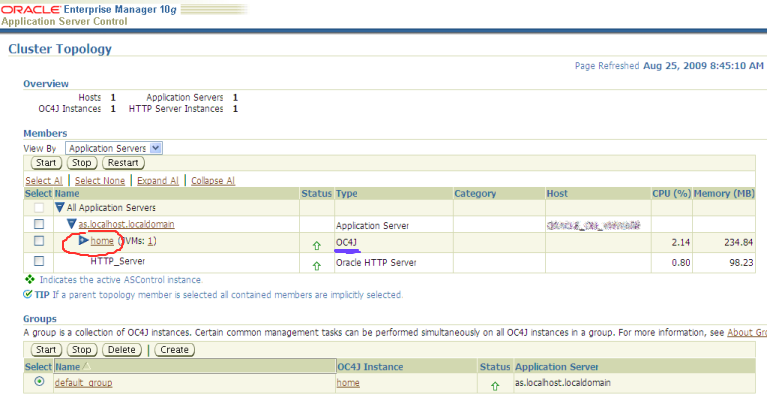Open the About Groups help link
This screenshot has width=767, height=401.
point(747,333)
